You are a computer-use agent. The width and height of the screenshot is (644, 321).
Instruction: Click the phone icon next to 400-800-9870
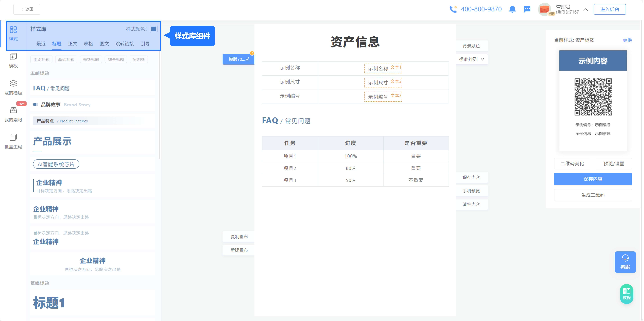click(454, 9)
